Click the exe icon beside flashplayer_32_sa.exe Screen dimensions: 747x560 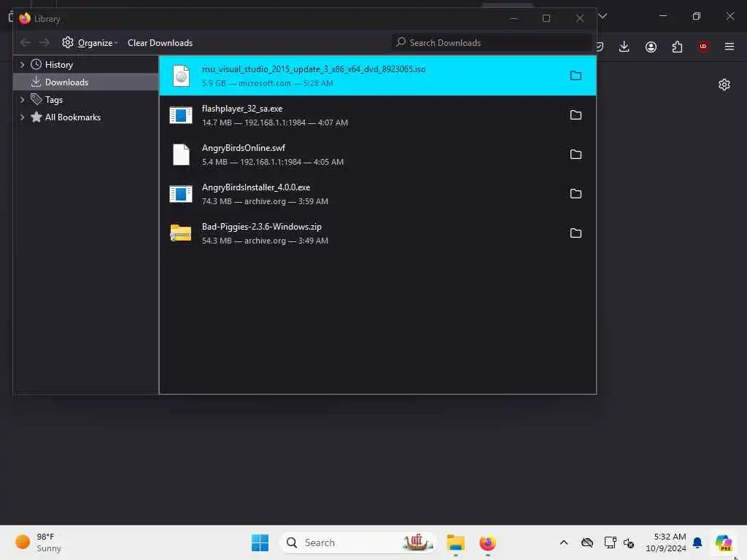coord(181,115)
